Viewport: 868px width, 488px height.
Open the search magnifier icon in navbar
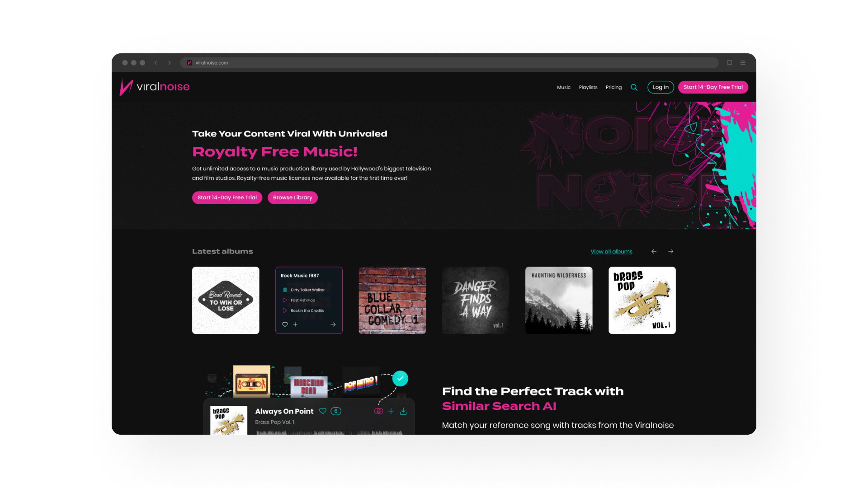click(634, 87)
